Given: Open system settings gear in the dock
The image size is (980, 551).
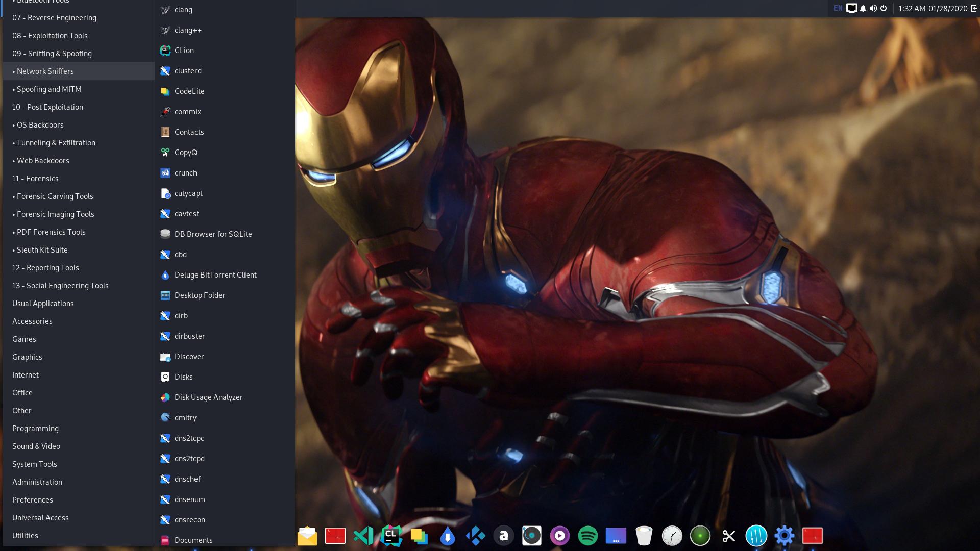Looking at the screenshot, I should 785,536.
